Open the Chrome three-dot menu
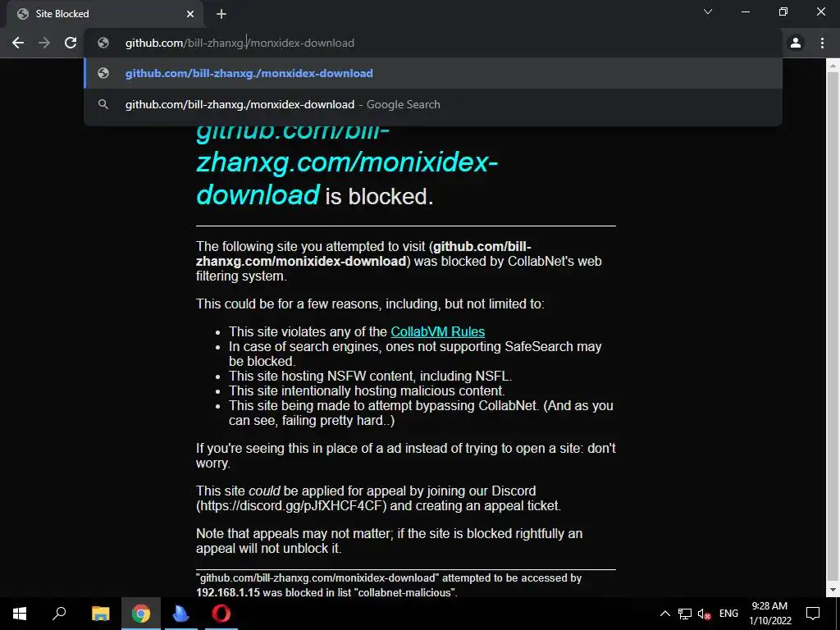The width and height of the screenshot is (840, 630). (x=822, y=43)
